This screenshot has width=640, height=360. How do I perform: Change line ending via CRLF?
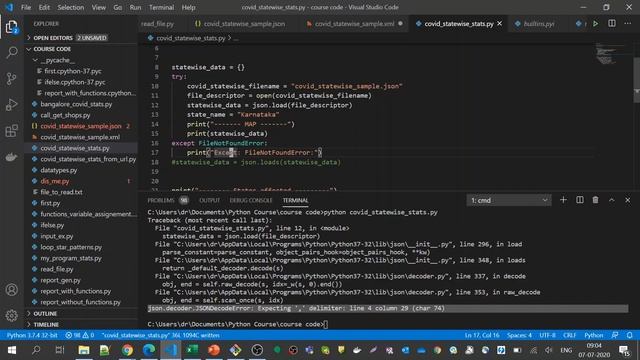[x=569, y=335]
